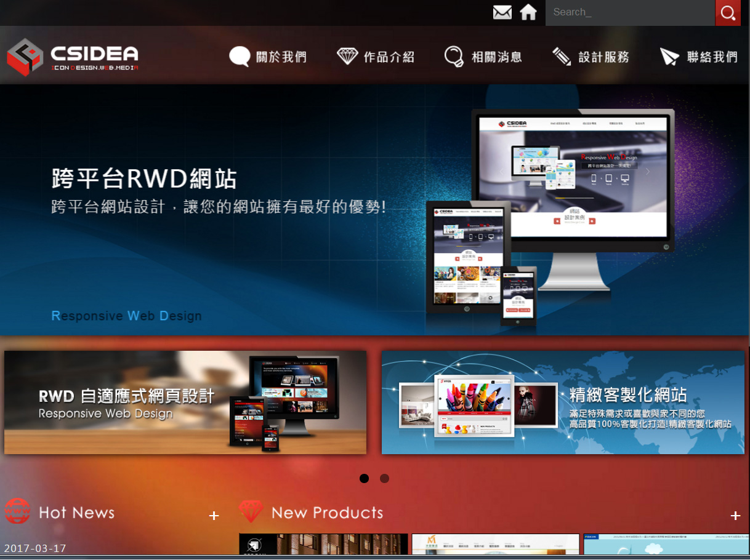Expand Hot News with the plus sign
The image size is (750, 560).
click(x=214, y=515)
